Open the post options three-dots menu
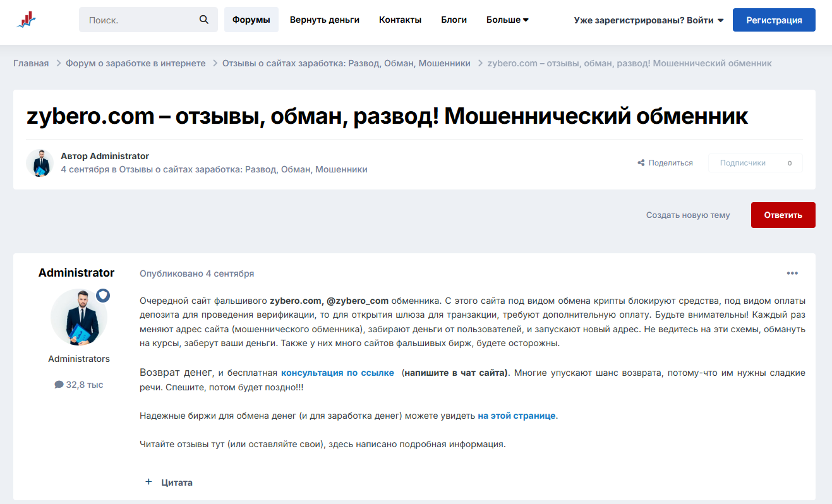The height and width of the screenshot is (504, 832). click(792, 273)
